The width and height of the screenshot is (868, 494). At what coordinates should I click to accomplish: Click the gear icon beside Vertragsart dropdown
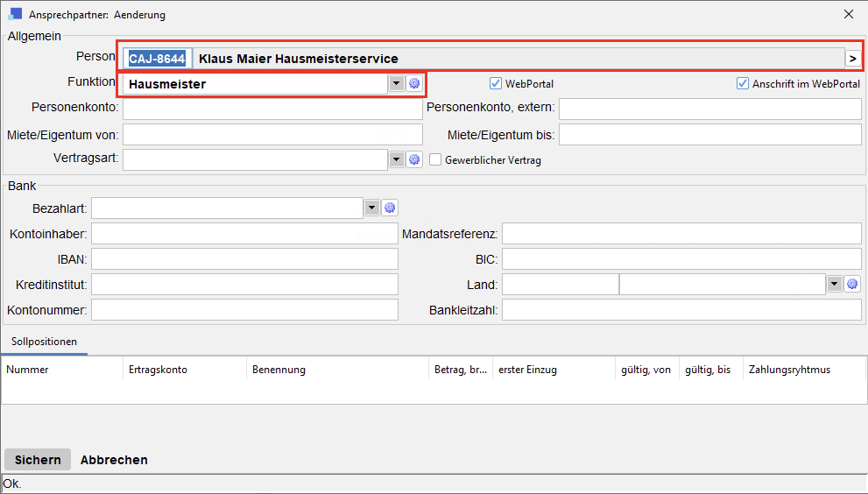point(414,159)
